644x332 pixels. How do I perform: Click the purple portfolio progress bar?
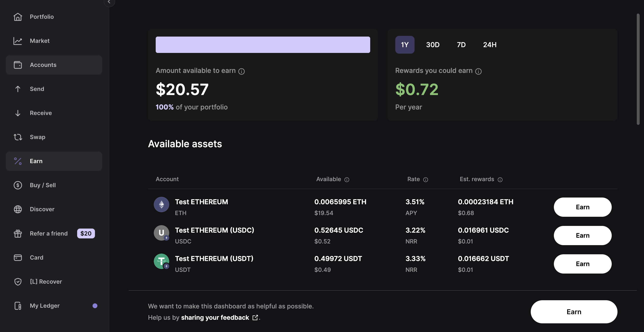point(262,45)
